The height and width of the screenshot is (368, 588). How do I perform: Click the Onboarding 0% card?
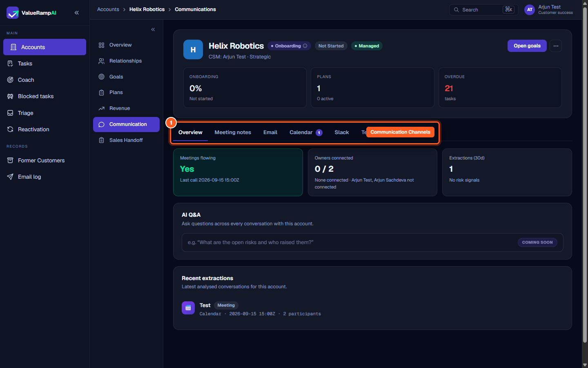[x=245, y=88]
